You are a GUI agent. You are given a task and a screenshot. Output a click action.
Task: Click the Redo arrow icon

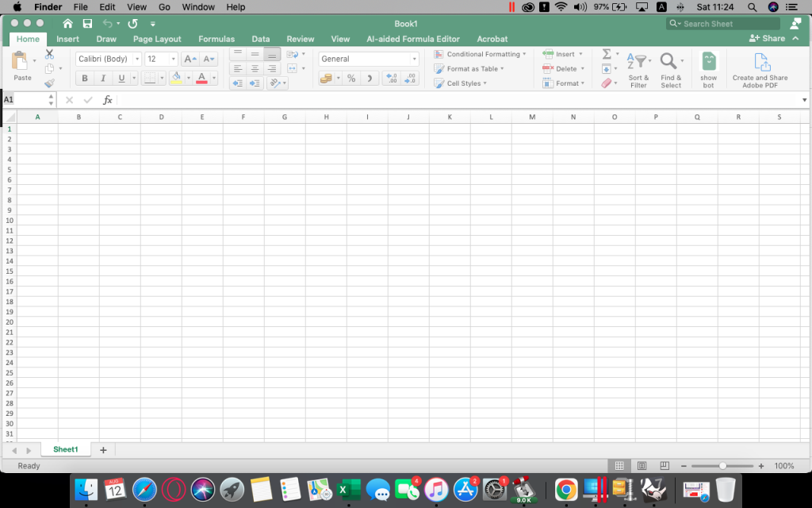(x=132, y=23)
